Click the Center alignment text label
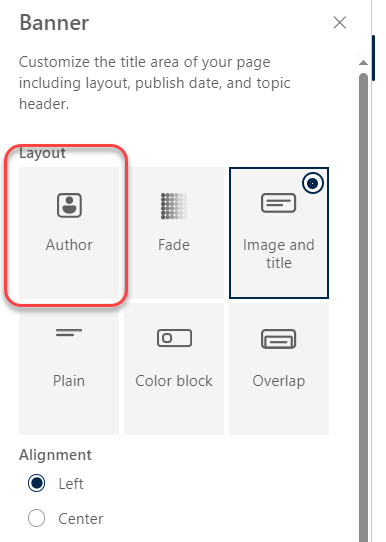This screenshot has height=542, width=386. click(x=81, y=518)
